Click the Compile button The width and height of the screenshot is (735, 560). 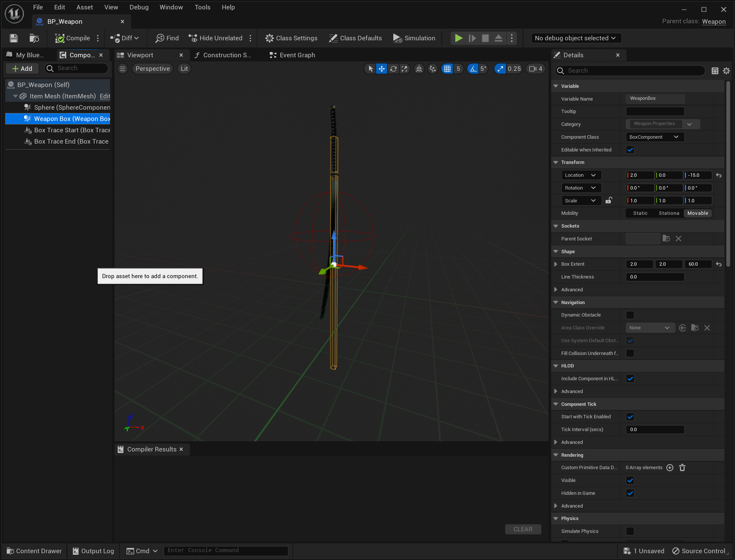(73, 38)
